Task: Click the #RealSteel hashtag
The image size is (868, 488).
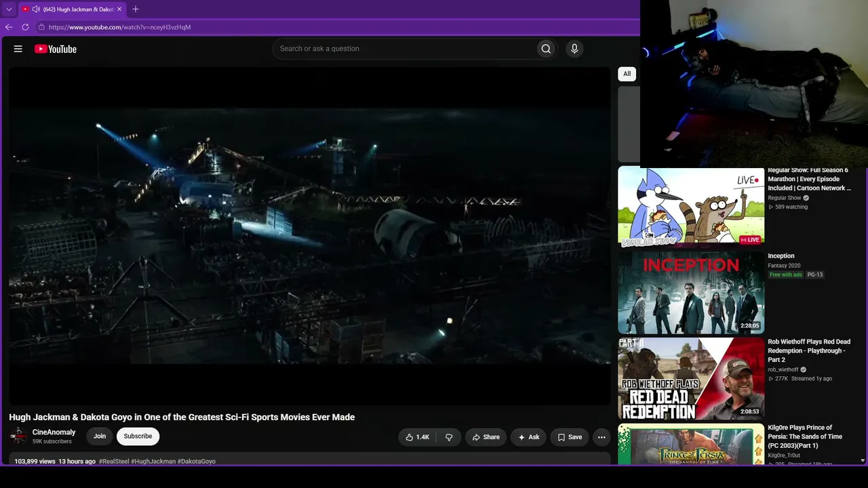Action: [114, 462]
